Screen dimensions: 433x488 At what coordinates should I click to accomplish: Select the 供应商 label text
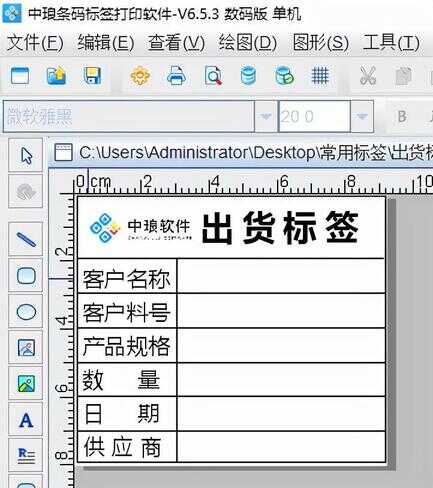click(x=123, y=447)
